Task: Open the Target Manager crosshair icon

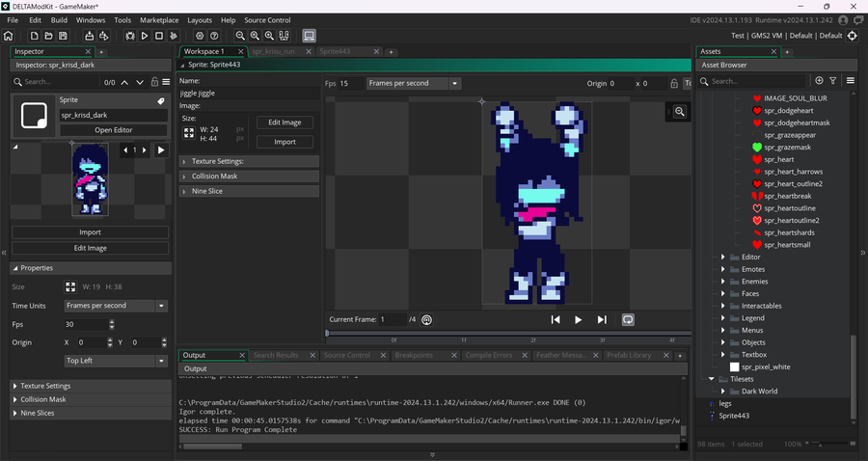Action: click(x=853, y=36)
